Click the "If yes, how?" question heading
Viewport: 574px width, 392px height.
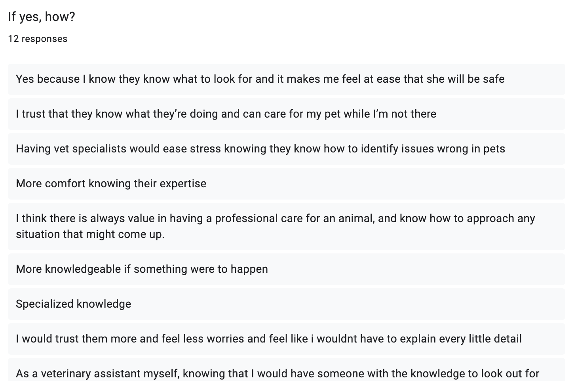click(42, 17)
